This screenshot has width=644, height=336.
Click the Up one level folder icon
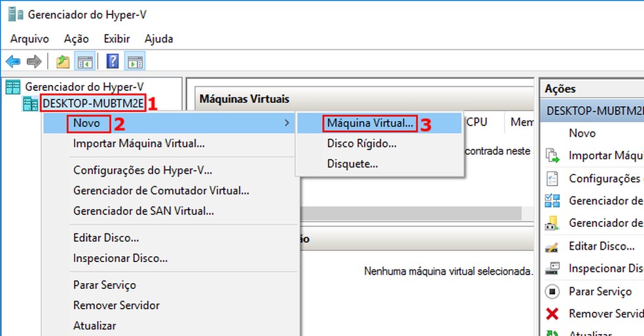63,62
